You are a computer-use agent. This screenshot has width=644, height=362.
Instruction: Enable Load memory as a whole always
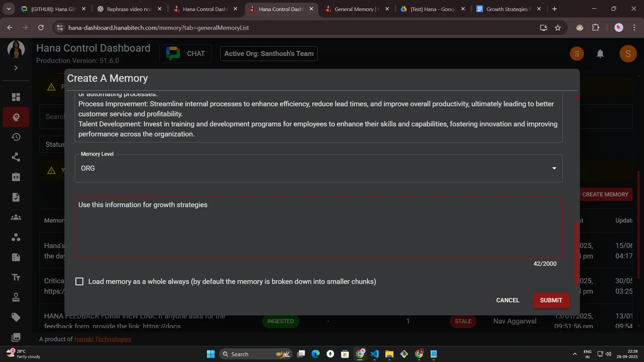pyautogui.click(x=79, y=282)
